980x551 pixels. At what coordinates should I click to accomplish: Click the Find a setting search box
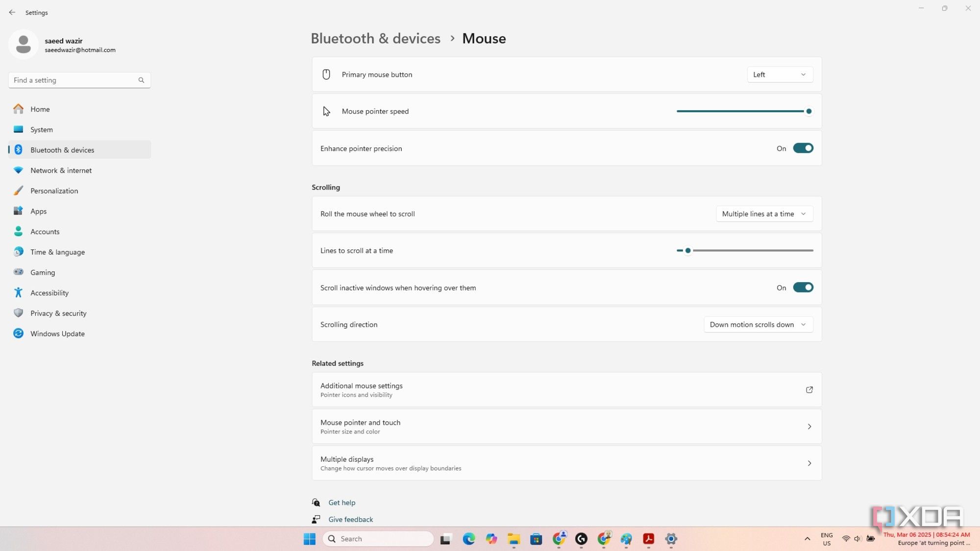(x=73, y=80)
